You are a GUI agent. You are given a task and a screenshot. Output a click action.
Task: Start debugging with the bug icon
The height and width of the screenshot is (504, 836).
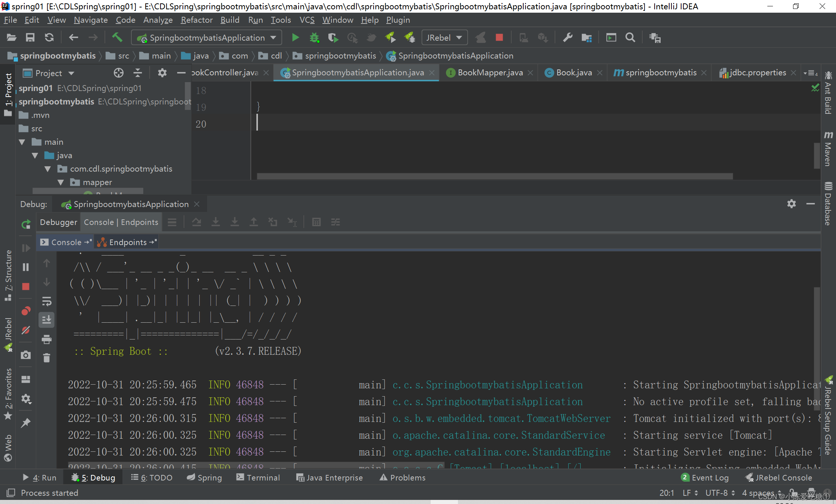pyautogui.click(x=314, y=37)
